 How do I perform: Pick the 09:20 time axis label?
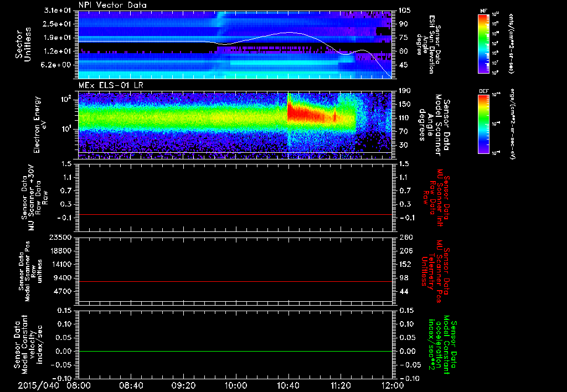coord(184,385)
